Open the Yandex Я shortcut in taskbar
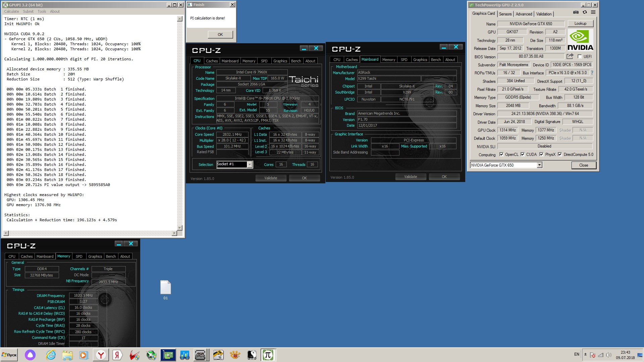644x362 pixels. [117, 355]
